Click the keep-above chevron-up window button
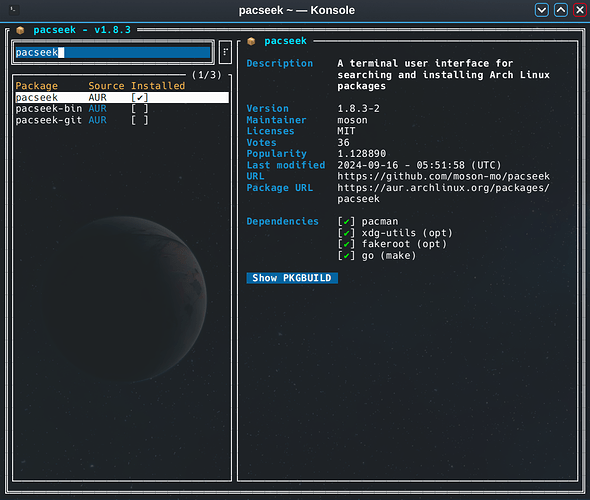Viewport: 590px width, 500px height. (x=561, y=10)
